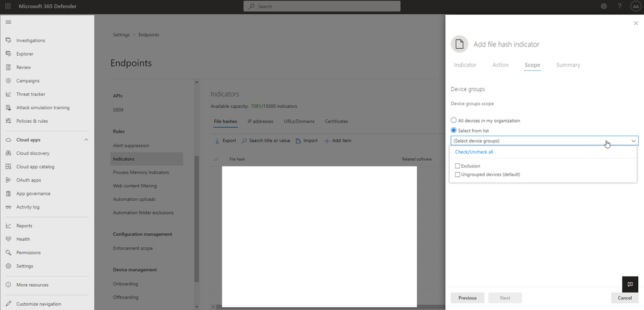
Task: Click the Reports chart icon
Action: (8, 225)
